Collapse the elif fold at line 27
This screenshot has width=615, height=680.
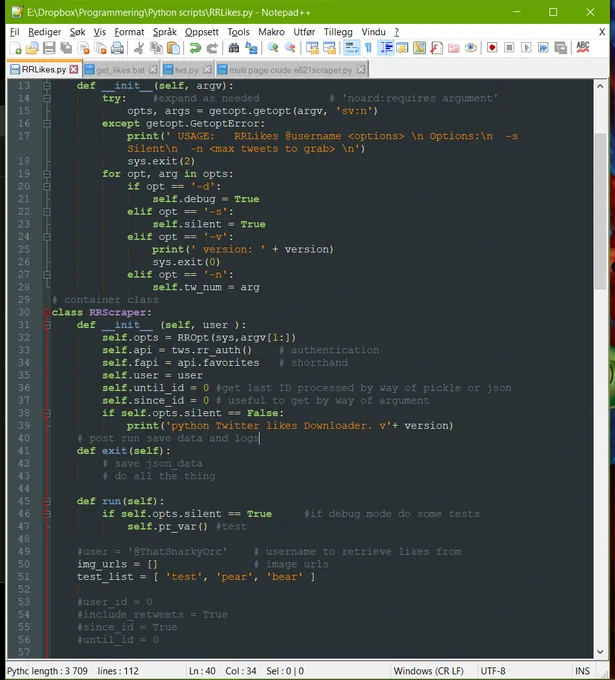pyautogui.click(x=47, y=275)
